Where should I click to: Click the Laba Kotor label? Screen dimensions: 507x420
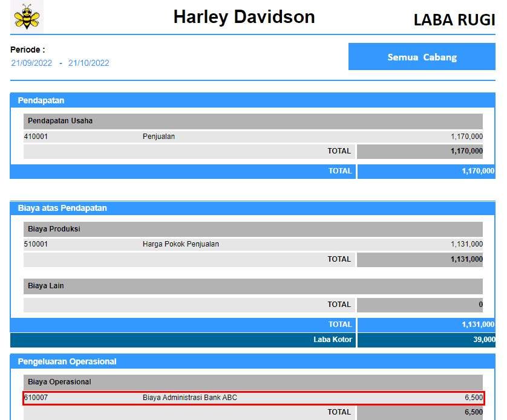coord(332,340)
